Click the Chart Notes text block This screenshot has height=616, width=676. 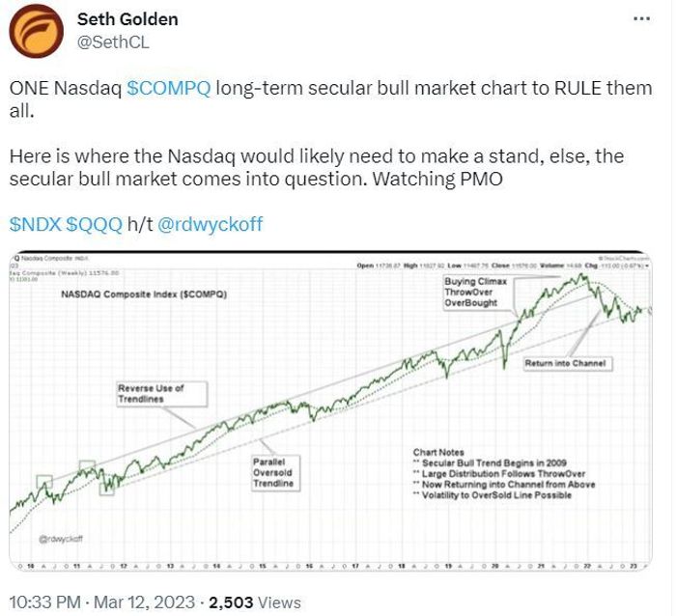pos(503,474)
